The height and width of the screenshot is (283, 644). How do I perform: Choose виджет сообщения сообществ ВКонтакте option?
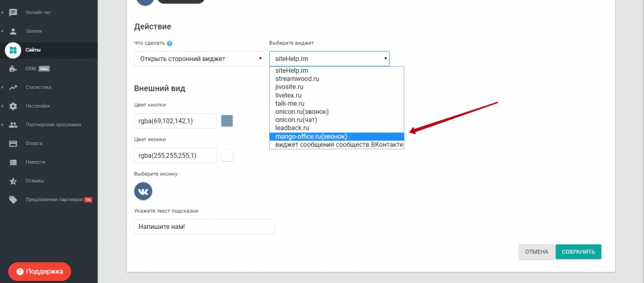click(337, 145)
